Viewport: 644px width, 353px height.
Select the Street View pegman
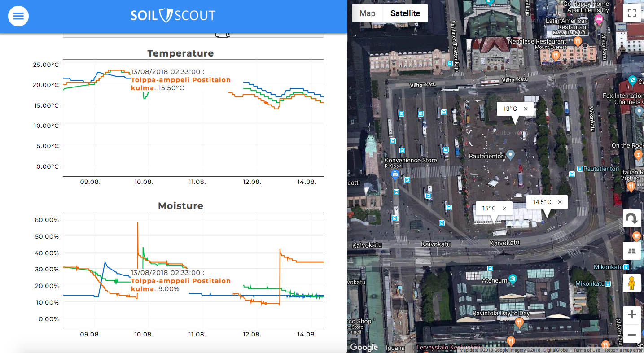pyautogui.click(x=631, y=283)
